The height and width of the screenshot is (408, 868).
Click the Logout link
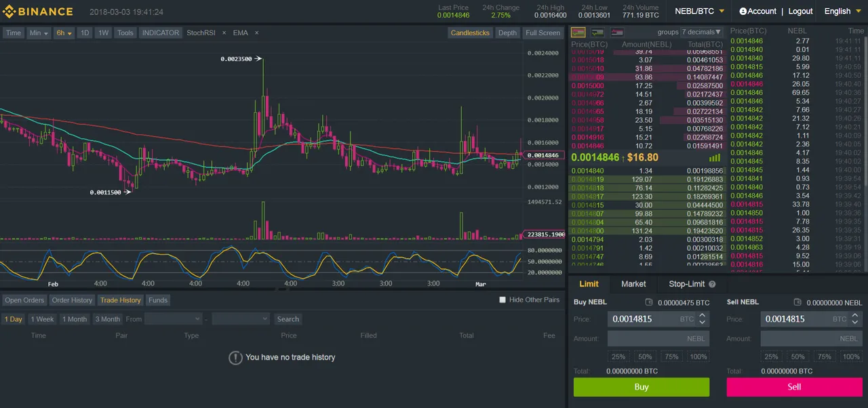(800, 12)
